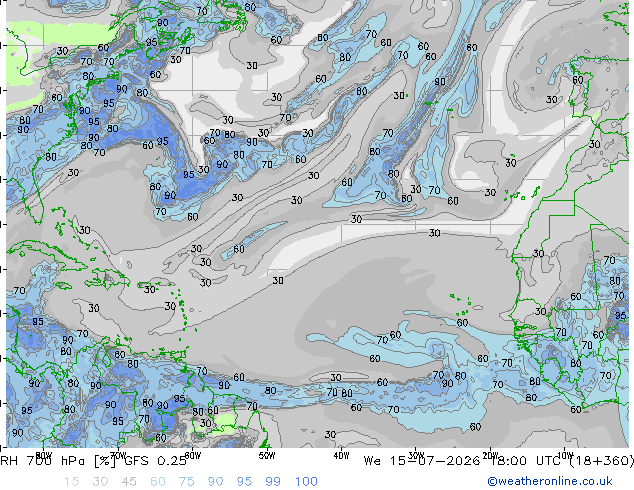Click the 20W longitude axis label
Image resolution: width=634 pixels, height=490 pixels.
click(x=490, y=456)
